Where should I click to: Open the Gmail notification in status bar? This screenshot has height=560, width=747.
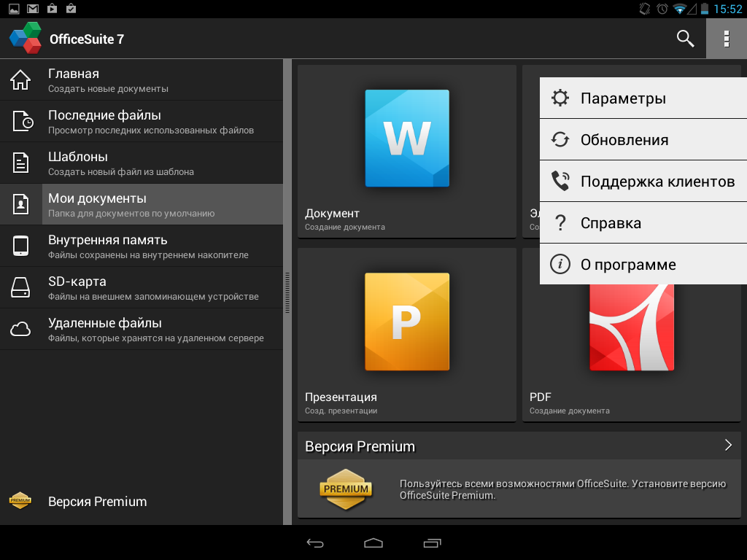click(x=33, y=9)
